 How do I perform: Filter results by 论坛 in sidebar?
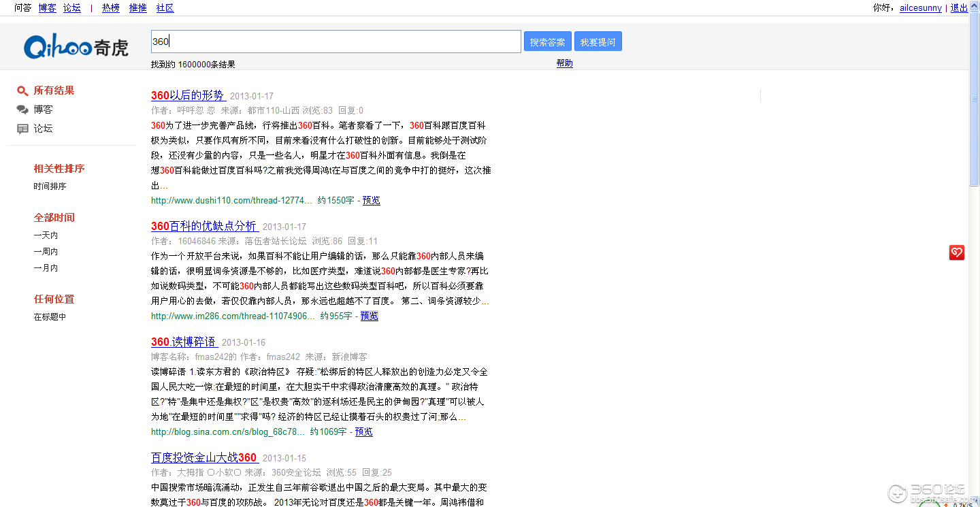pos(44,129)
